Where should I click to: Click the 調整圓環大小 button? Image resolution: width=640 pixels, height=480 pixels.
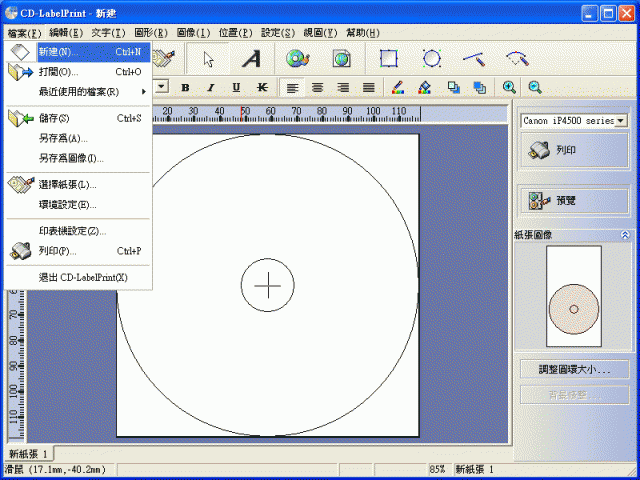(x=574, y=369)
